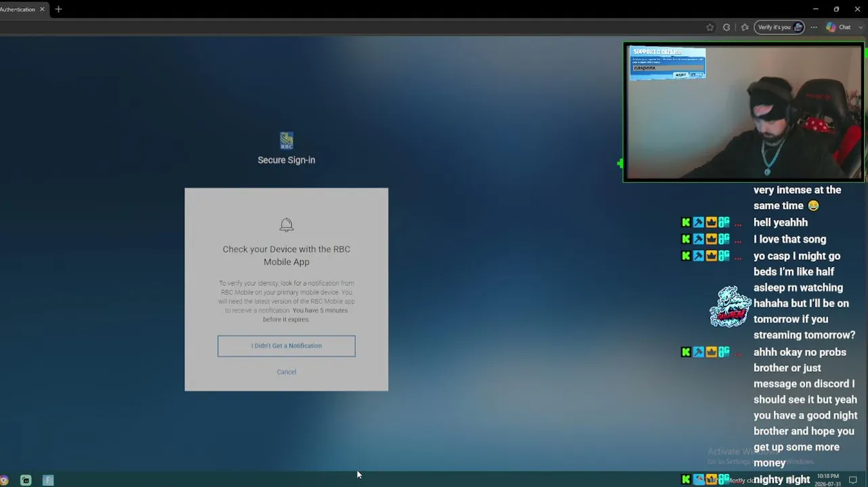Restore down the browser window
Image resolution: width=868 pixels, height=487 pixels.
click(836, 9)
